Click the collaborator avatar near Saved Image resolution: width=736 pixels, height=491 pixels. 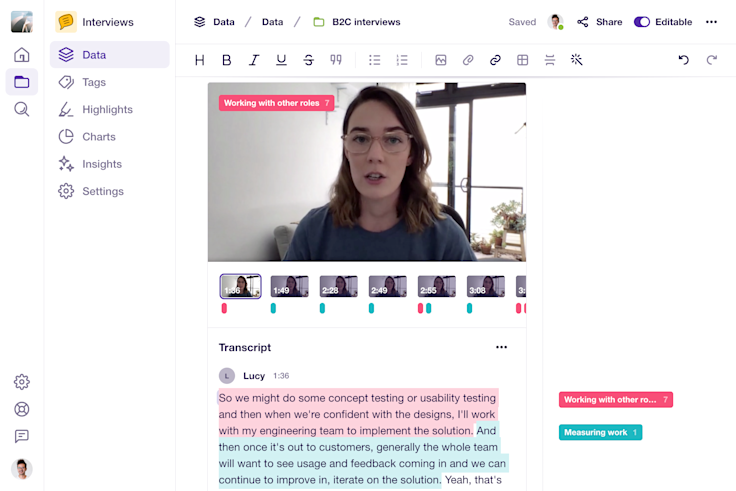pos(555,22)
